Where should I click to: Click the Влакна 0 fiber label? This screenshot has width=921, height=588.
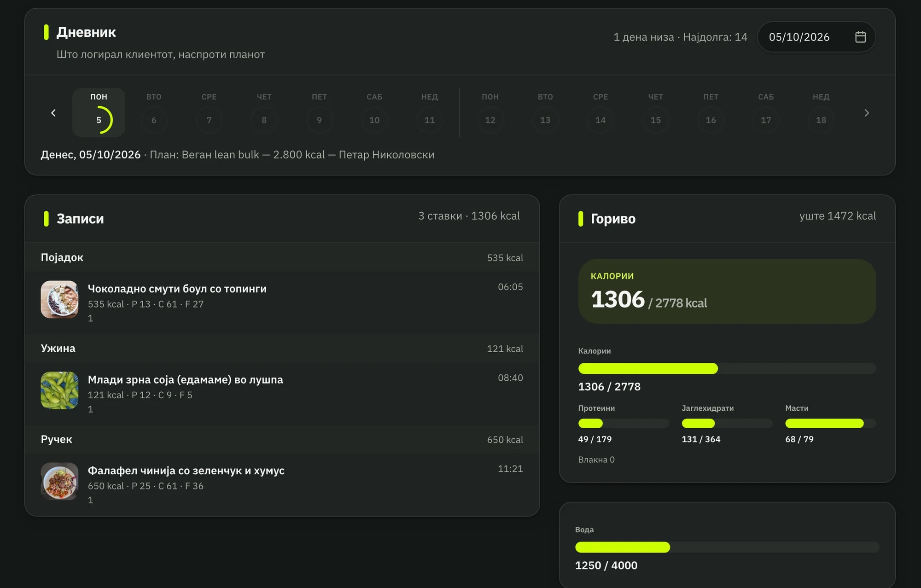pos(596,460)
